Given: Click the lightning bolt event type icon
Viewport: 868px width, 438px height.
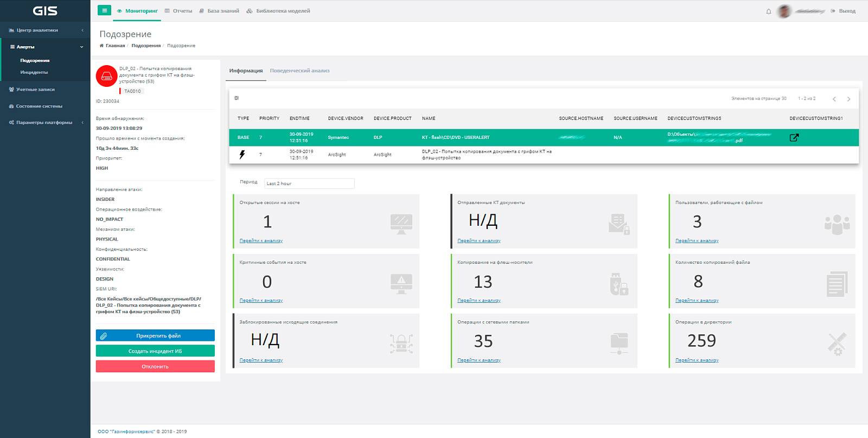Looking at the screenshot, I should pyautogui.click(x=242, y=155).
